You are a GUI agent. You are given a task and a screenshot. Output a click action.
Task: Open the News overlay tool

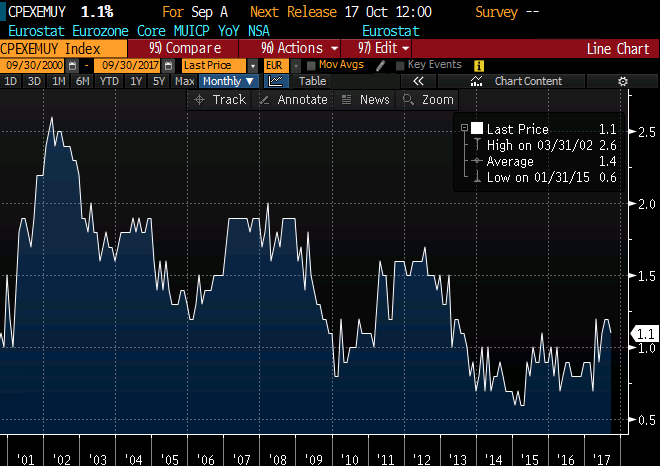click(x=366, y=100)
